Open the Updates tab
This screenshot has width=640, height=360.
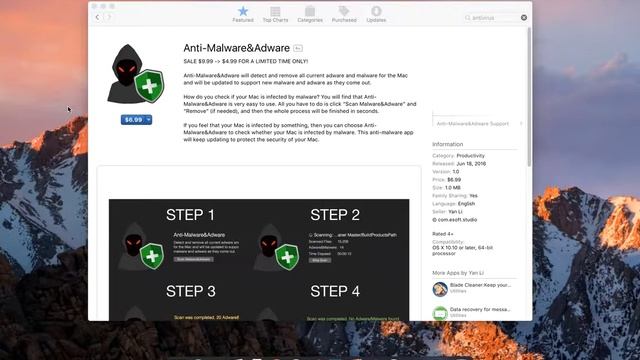(x=376, y=14)
